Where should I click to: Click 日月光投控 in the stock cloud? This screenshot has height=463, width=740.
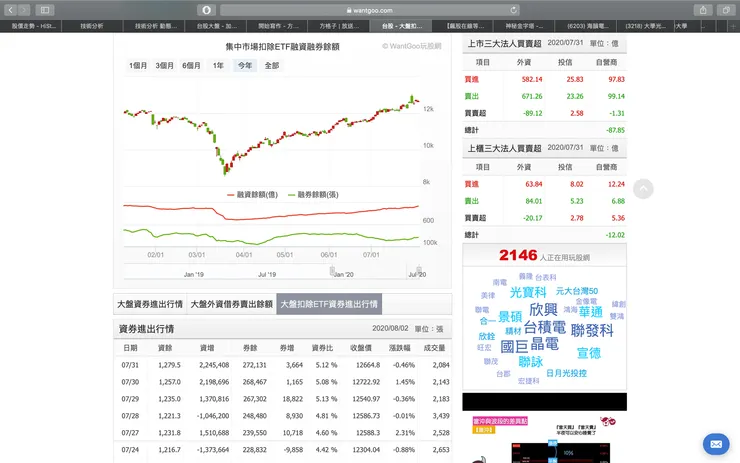pos(566,373)
